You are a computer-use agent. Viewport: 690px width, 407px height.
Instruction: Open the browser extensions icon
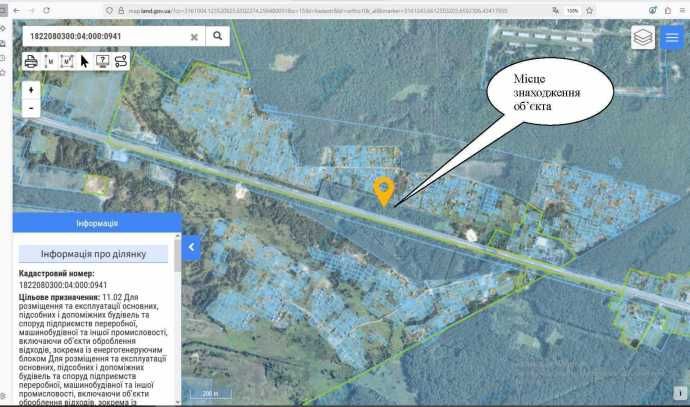coord(668,10)
